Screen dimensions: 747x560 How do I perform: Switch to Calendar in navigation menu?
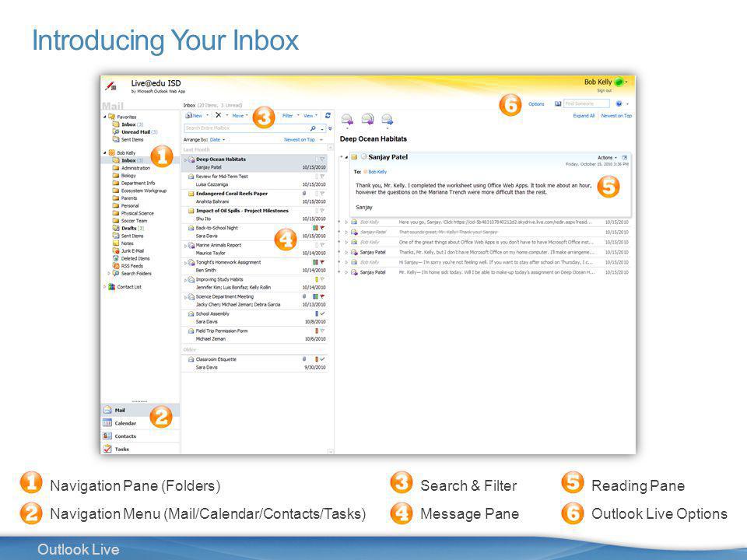tap(140, 423)
